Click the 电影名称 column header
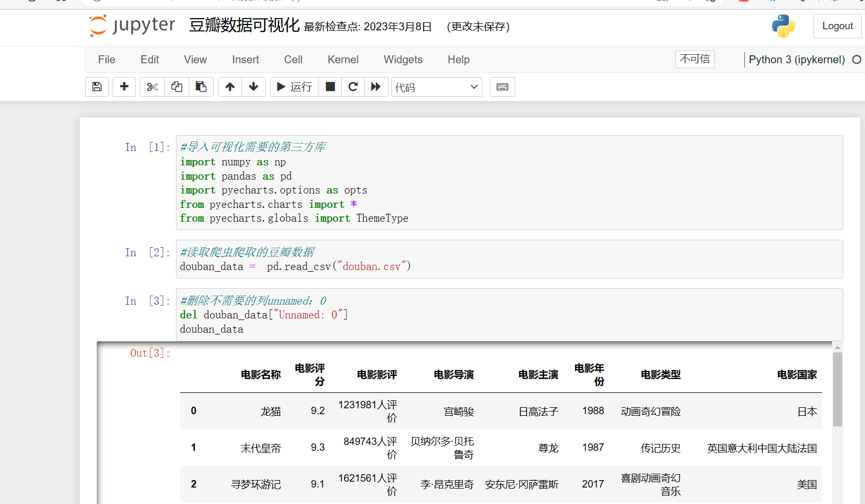Screen dimensions: 865x504 click(261, 375)
